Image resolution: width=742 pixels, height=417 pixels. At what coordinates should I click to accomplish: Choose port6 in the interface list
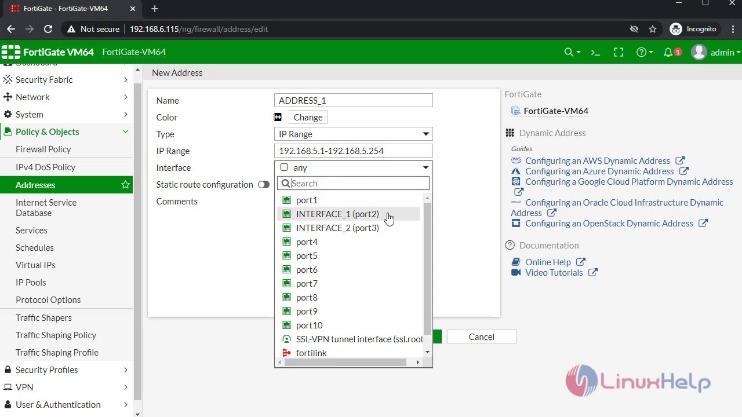pyautogui.click(x=348, y=270)
